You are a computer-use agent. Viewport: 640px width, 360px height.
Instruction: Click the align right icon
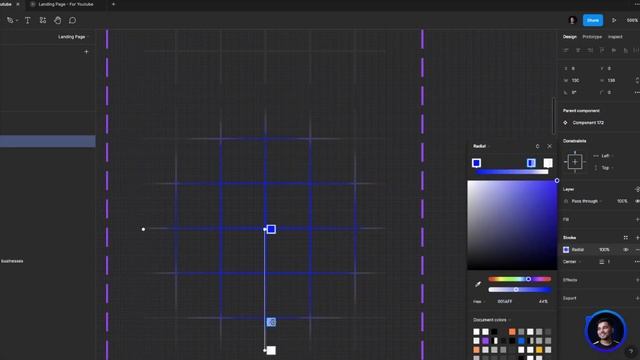[x=590, y=50]
